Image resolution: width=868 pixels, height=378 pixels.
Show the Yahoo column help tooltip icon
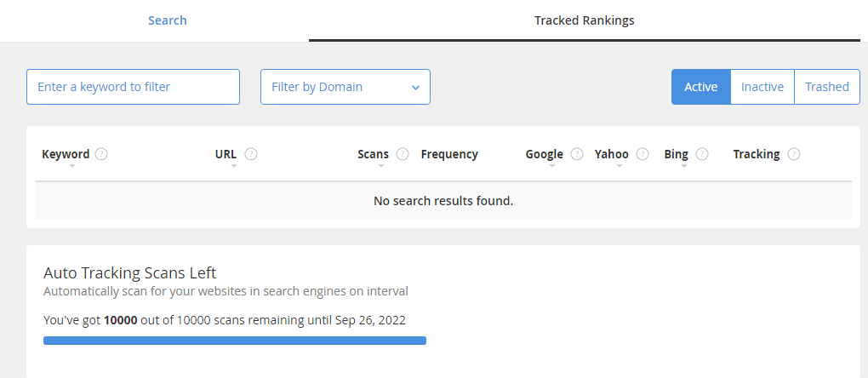642,154
